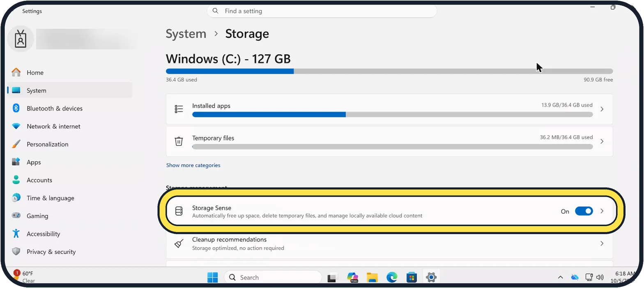Click the volume speaker tray icon

coord(600,277)
